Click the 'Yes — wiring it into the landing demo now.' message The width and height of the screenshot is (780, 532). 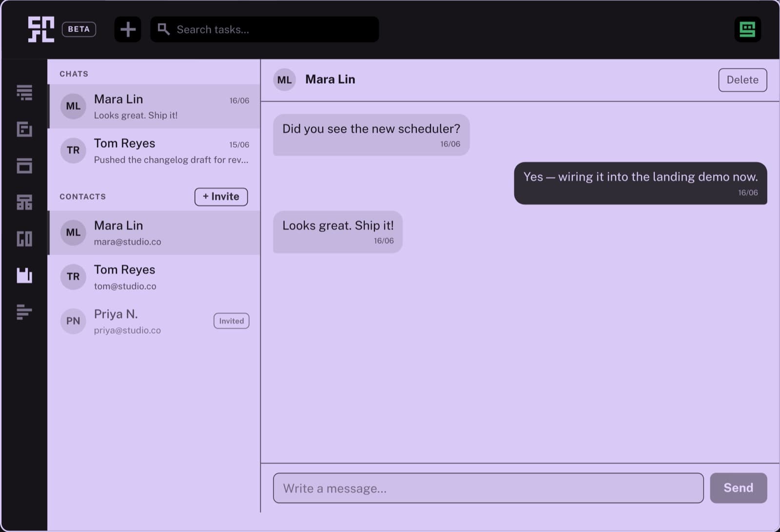click(641, 183)
